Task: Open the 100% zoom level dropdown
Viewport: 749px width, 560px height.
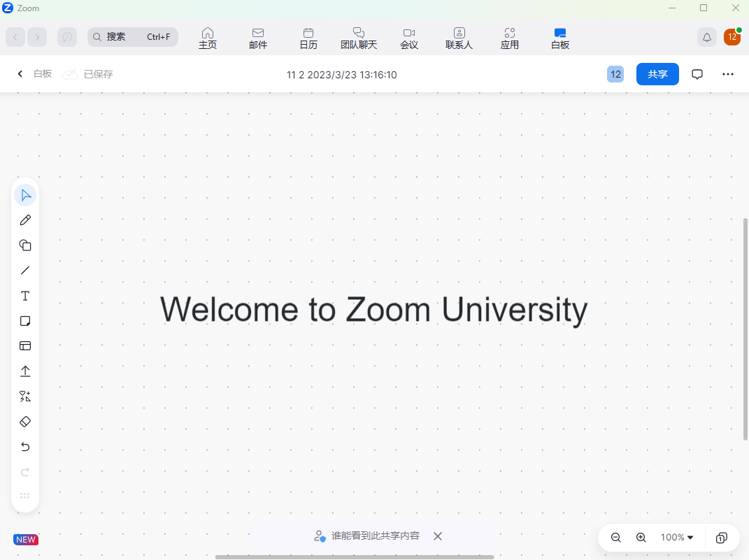Action: [677, 538]
